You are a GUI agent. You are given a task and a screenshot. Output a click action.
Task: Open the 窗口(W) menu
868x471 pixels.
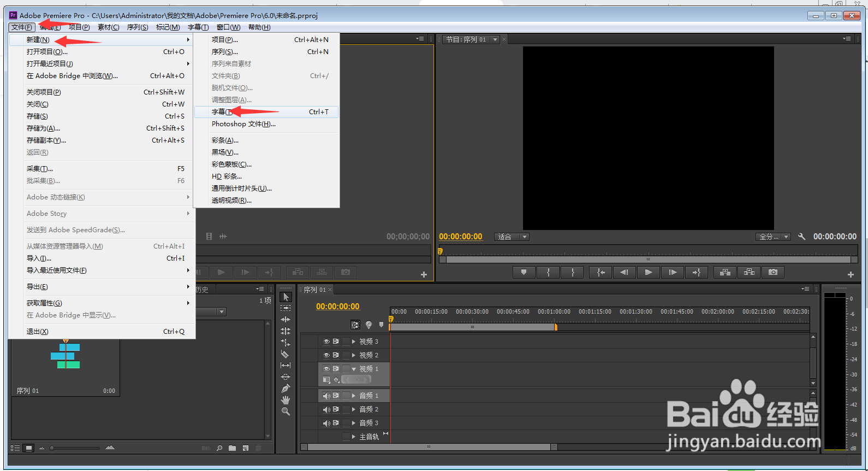[x=228, y=27]
